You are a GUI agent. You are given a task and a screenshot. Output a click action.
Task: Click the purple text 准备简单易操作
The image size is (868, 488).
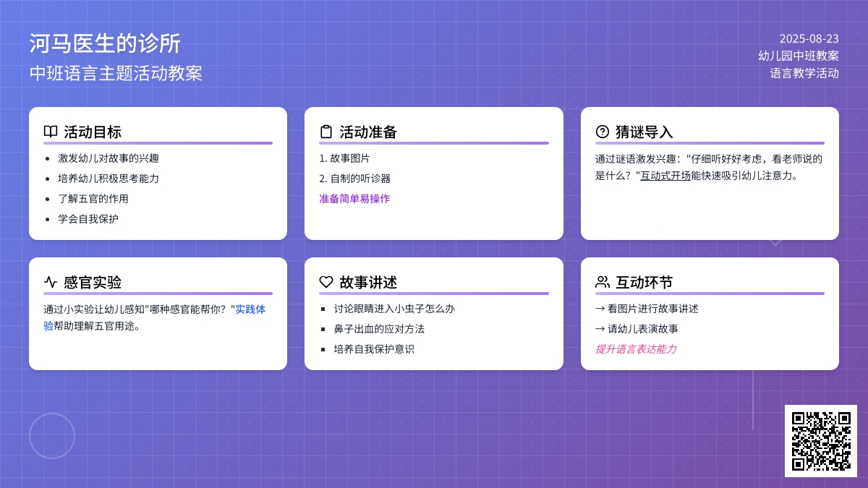pos(354,198)
